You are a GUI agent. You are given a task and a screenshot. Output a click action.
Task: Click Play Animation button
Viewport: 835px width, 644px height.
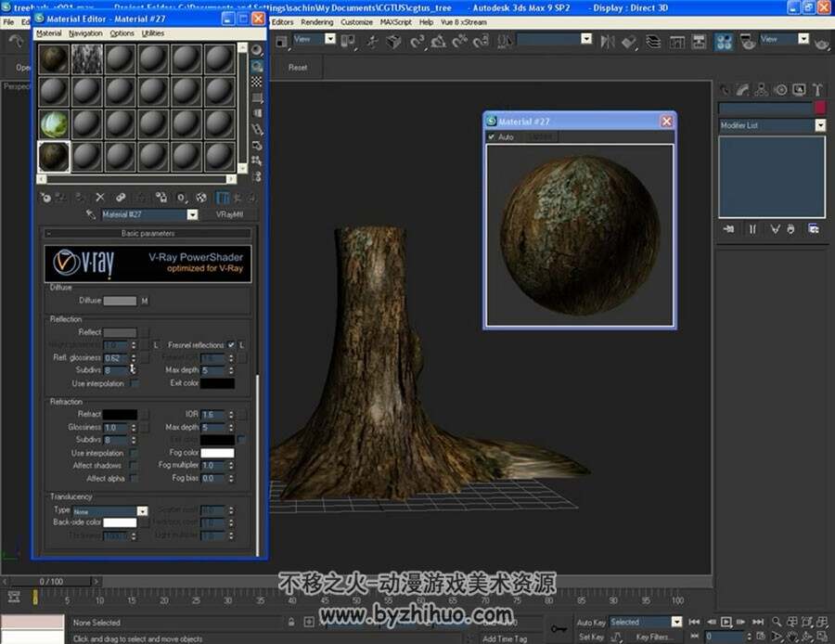click(x=726, y=622)
